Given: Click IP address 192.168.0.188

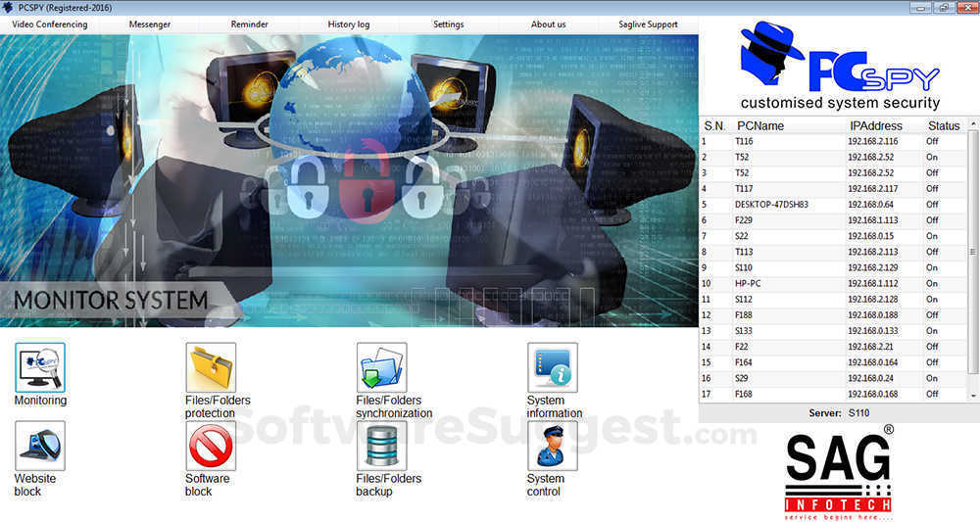Looking at the screenshot, I should pos(872,314).
